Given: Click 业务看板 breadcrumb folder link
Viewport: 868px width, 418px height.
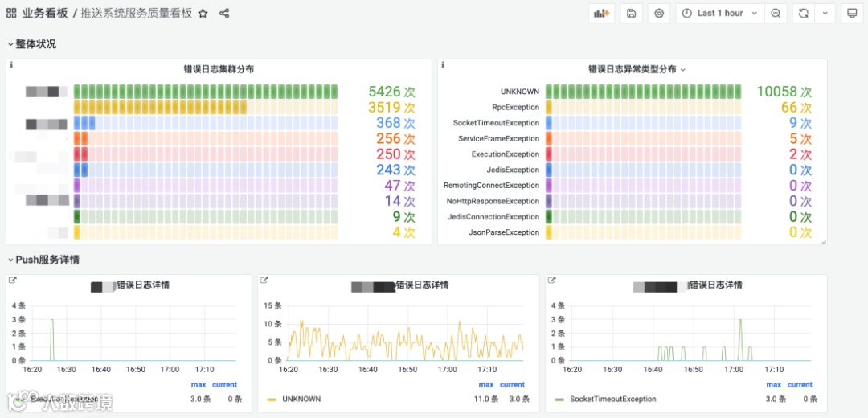Looking at the screenshot, I should pos(45,14).
